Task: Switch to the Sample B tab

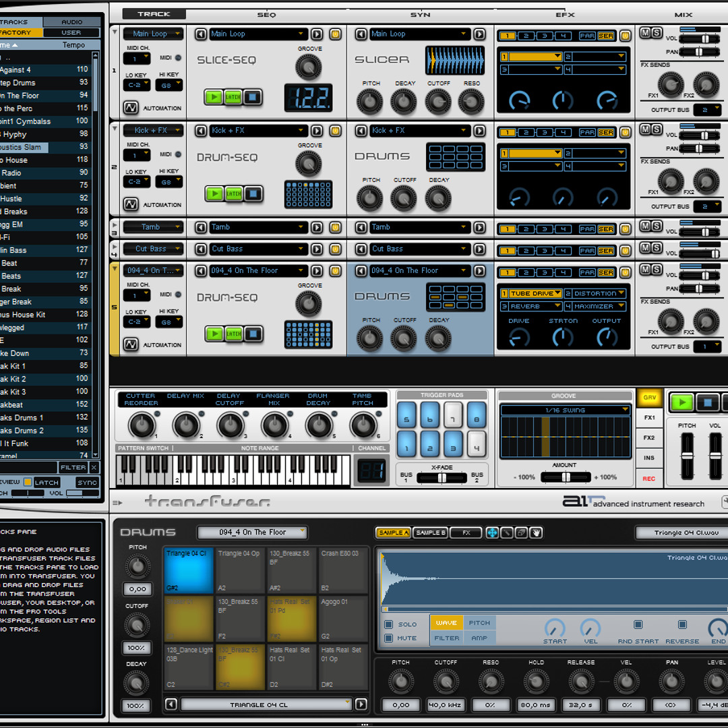Action: pos(429,533)
